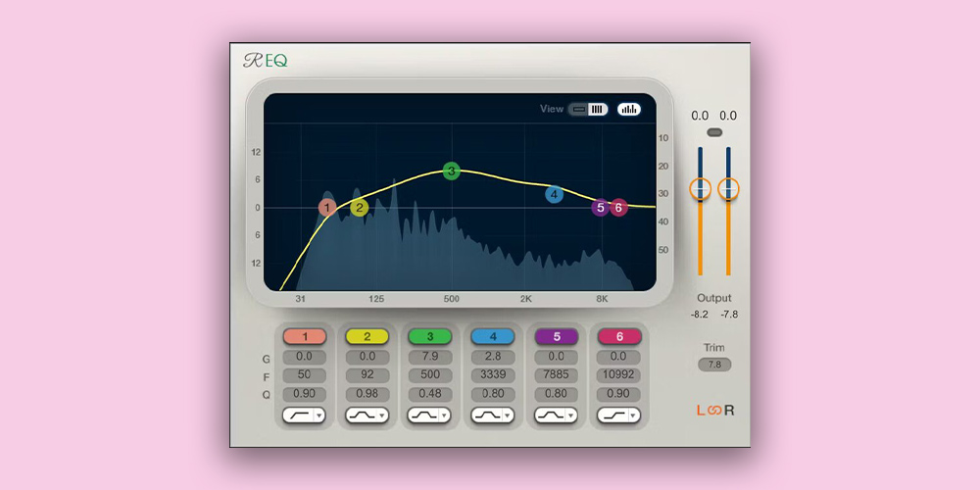Toggle band 1 on/off button
Screen dimensions: 980x490
[305, 337]
